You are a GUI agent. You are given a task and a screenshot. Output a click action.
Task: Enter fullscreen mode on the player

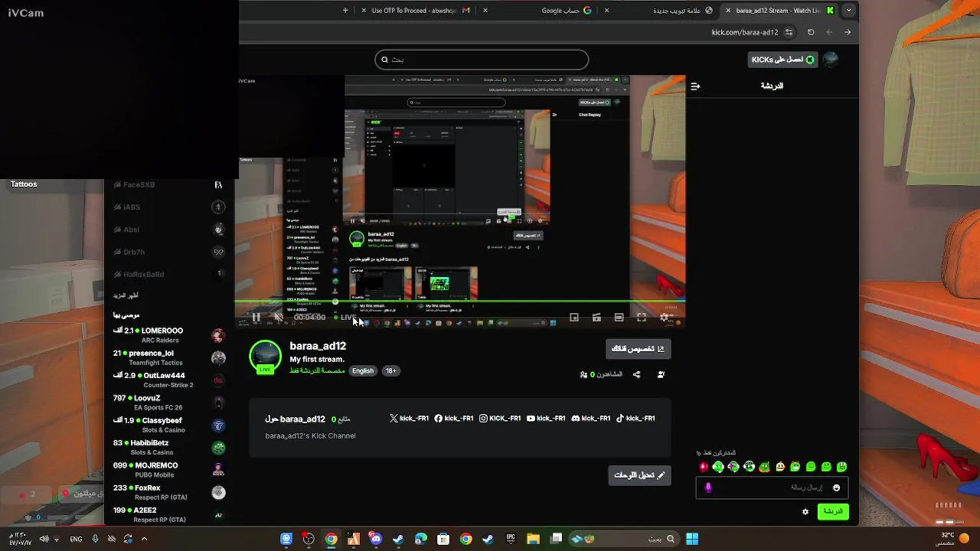pyautogui.click(x=642, y=317)
